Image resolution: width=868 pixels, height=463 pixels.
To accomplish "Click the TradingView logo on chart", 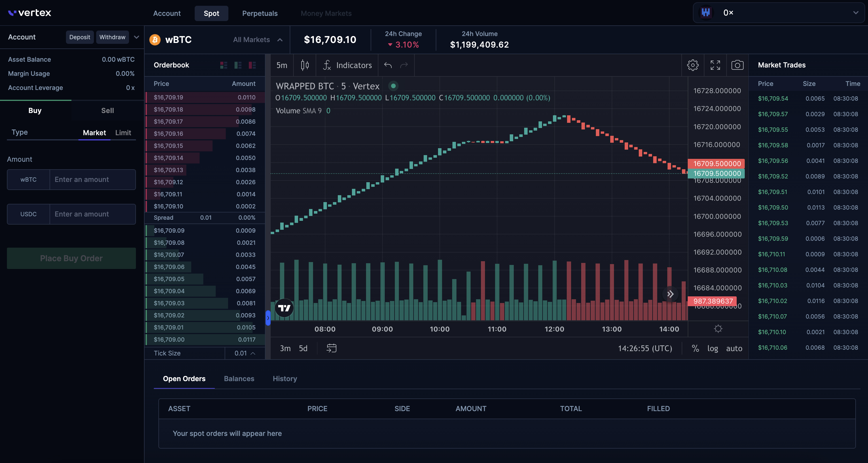I will tap(285, 308).
